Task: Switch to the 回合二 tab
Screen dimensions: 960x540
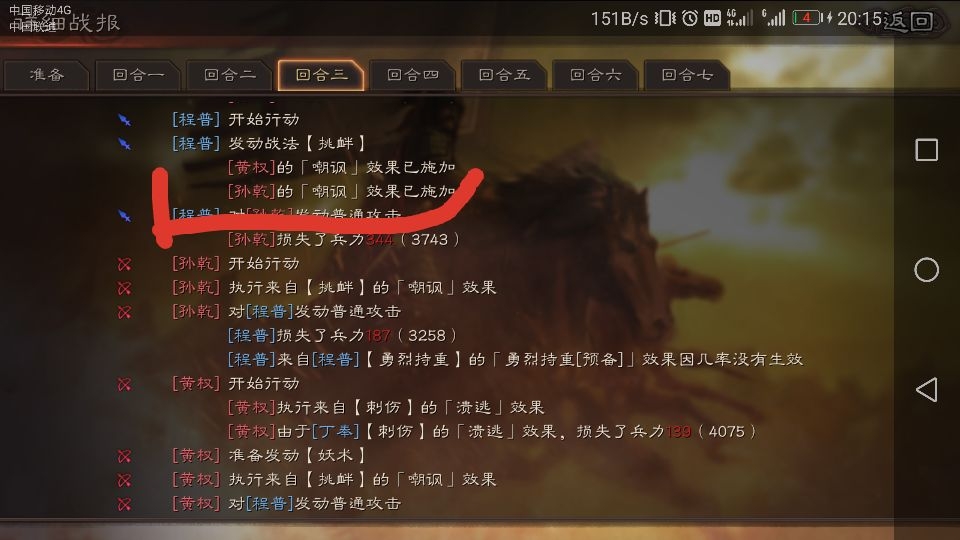Action: 230,75
